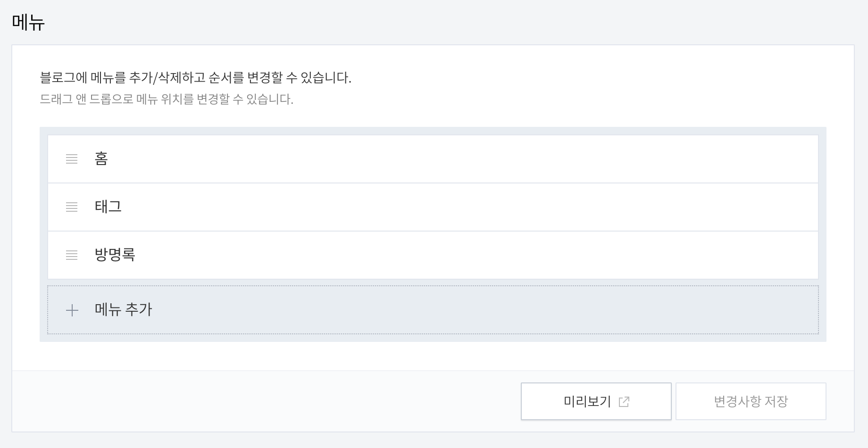The height and width of the screenshot is (448, 868).
Task: Click the instruction text about drag and drop
Action: (x=166, y=98)
